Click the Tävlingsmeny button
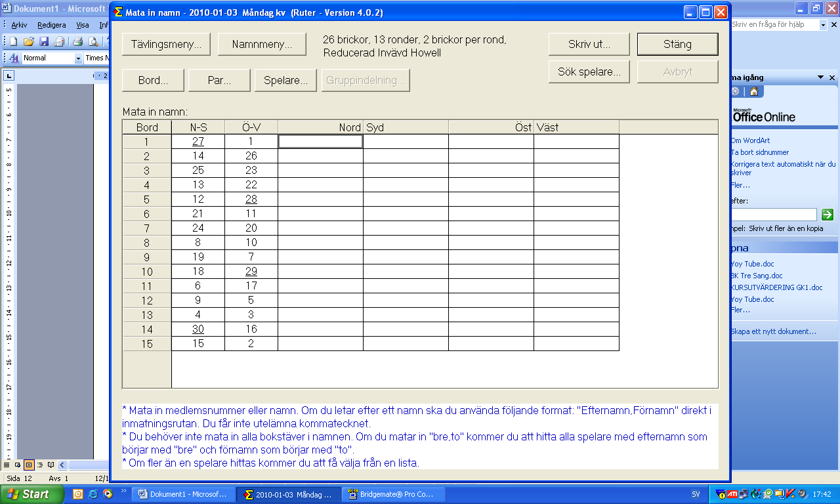The image size is (840, 504). [x=166, y=44]
